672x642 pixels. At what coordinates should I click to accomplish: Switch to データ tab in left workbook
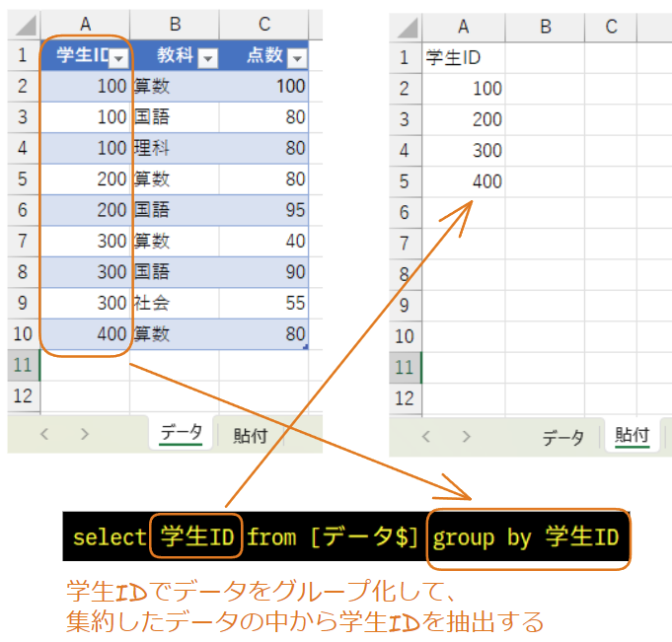(181, 433)
